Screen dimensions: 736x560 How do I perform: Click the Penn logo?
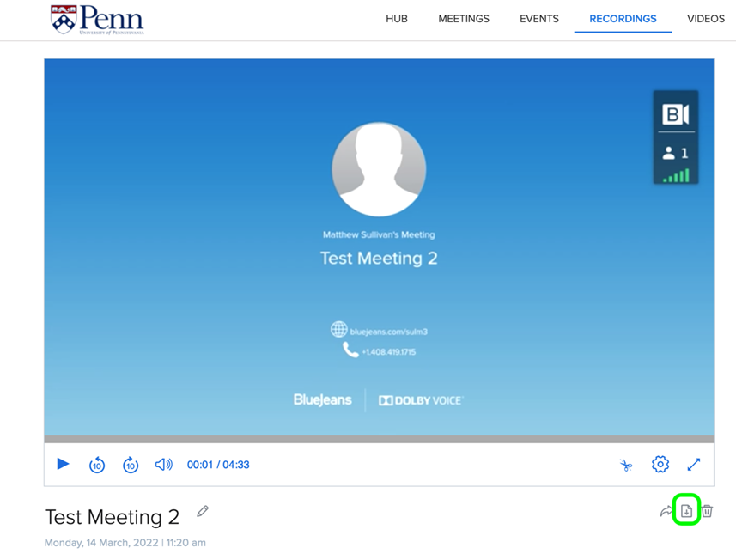(97, 20)
